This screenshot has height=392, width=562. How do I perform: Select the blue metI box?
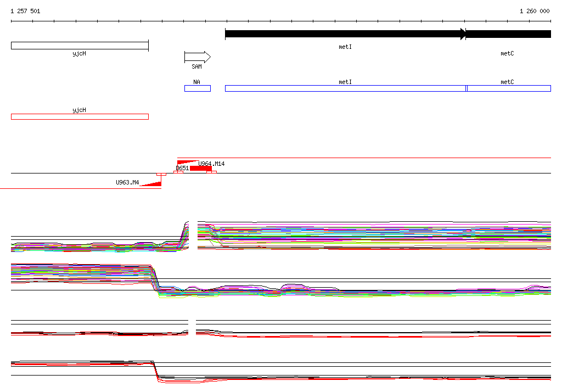346,88
